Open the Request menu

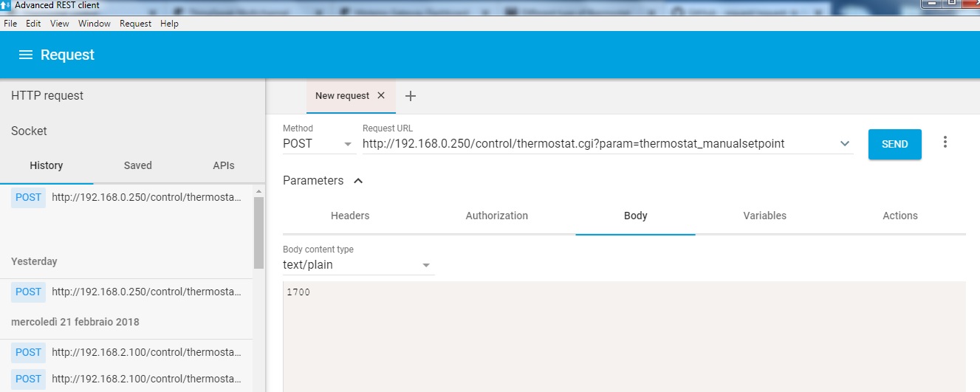tap(135, 24)
